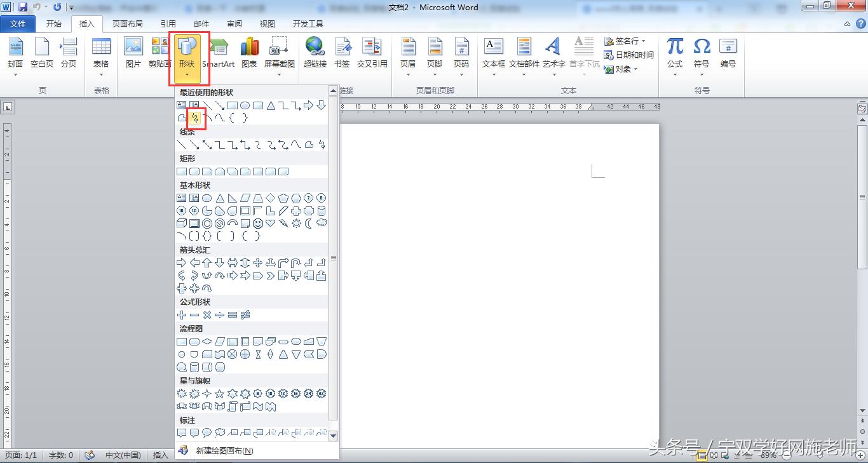The height and width of the screenshot is (463, 868).
Task: Click New Drawing Canvas (新建绘图画布)
Action: click(224, 451)
